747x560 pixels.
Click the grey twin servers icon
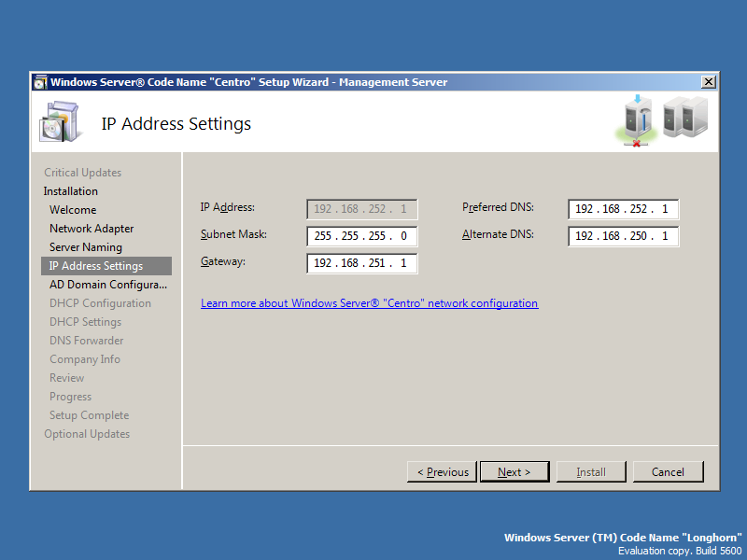coord(685,117)
